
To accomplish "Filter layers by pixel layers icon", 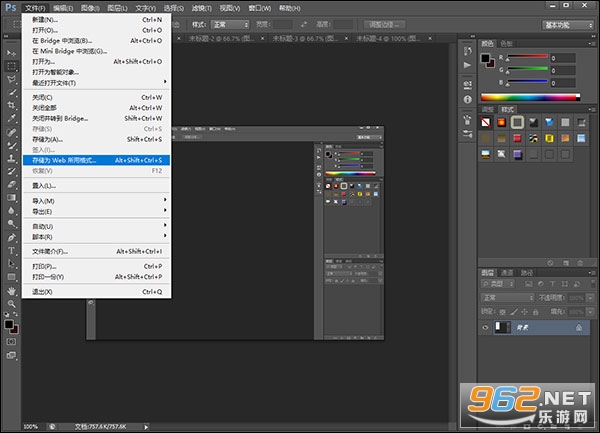I will pos(529,284).
